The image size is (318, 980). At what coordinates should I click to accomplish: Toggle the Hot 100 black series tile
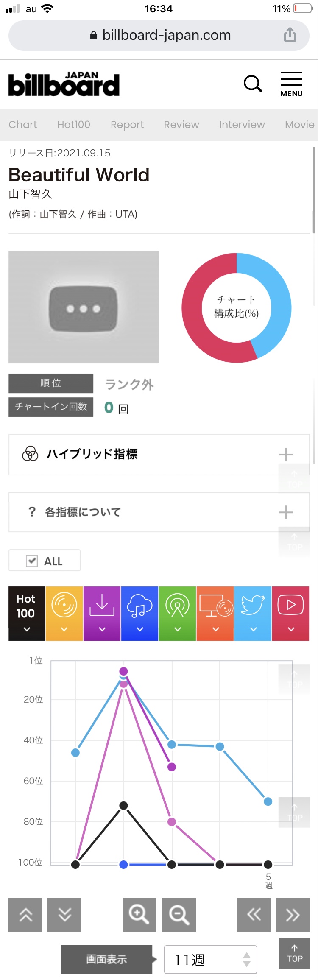coord(27,614)
